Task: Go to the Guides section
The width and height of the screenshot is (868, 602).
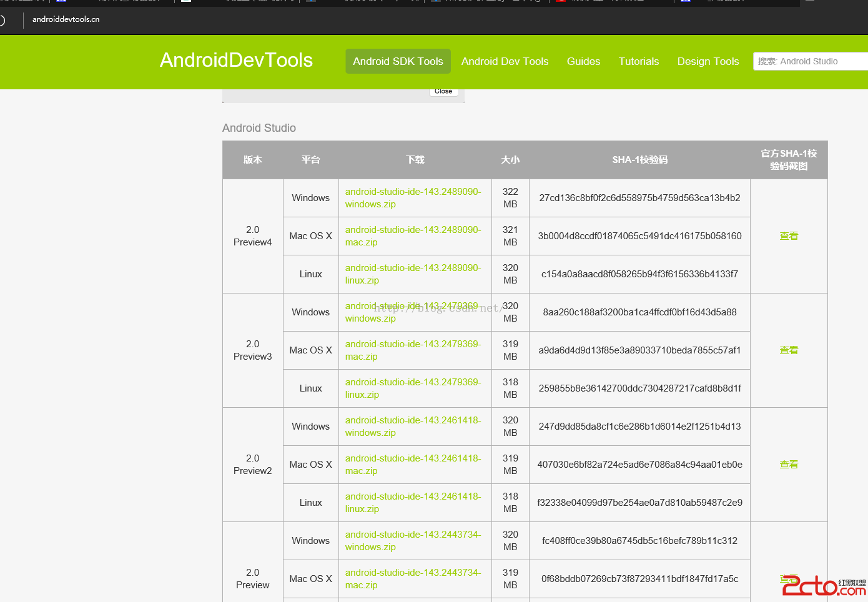Action: 583,61
